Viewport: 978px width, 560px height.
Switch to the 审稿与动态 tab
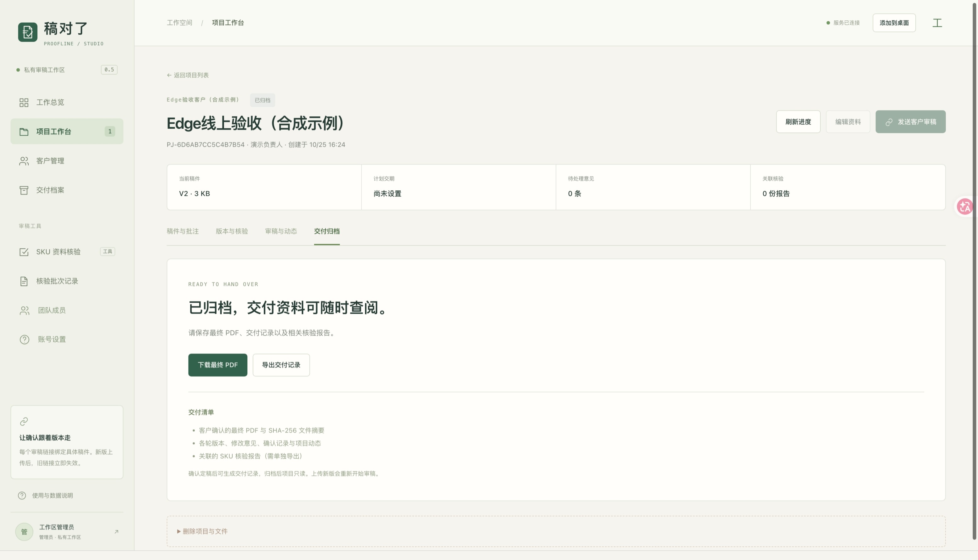[281, 231]
